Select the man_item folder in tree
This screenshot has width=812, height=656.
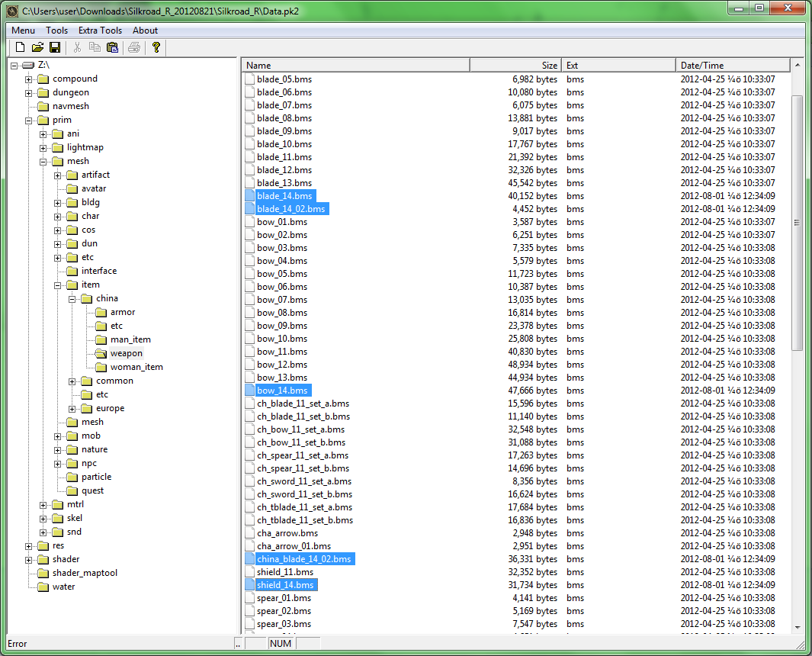pyautogui.click(x=130, y=339)
